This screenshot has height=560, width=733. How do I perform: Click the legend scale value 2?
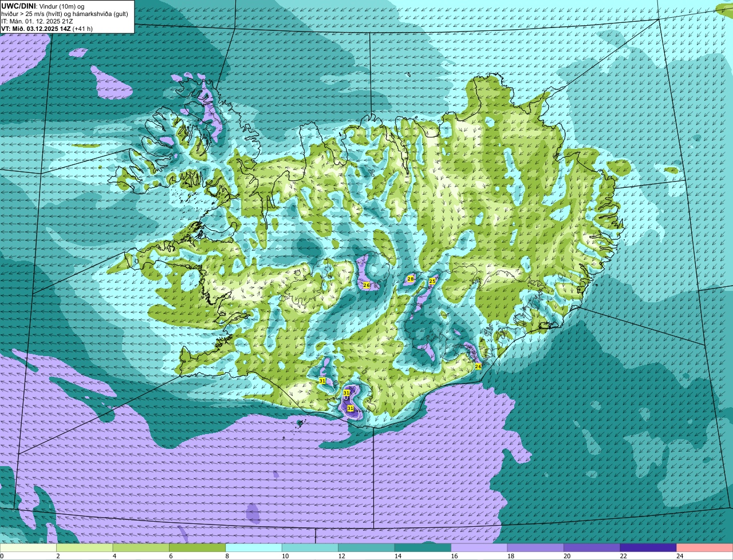(58, 556)
